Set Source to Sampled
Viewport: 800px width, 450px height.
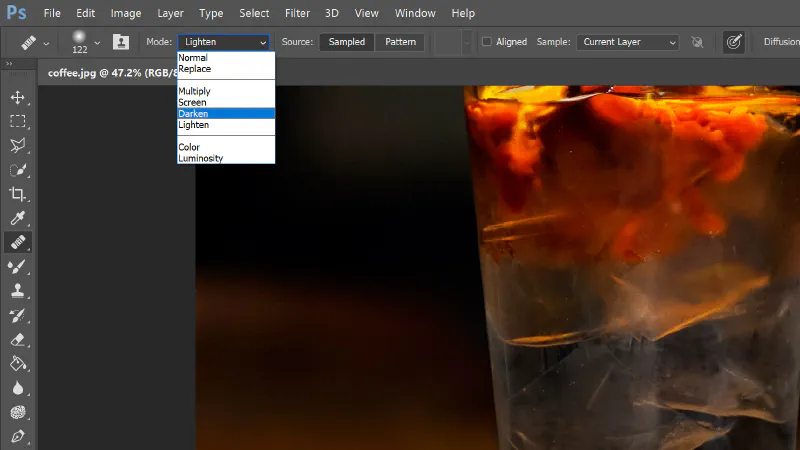click(347, 42)
